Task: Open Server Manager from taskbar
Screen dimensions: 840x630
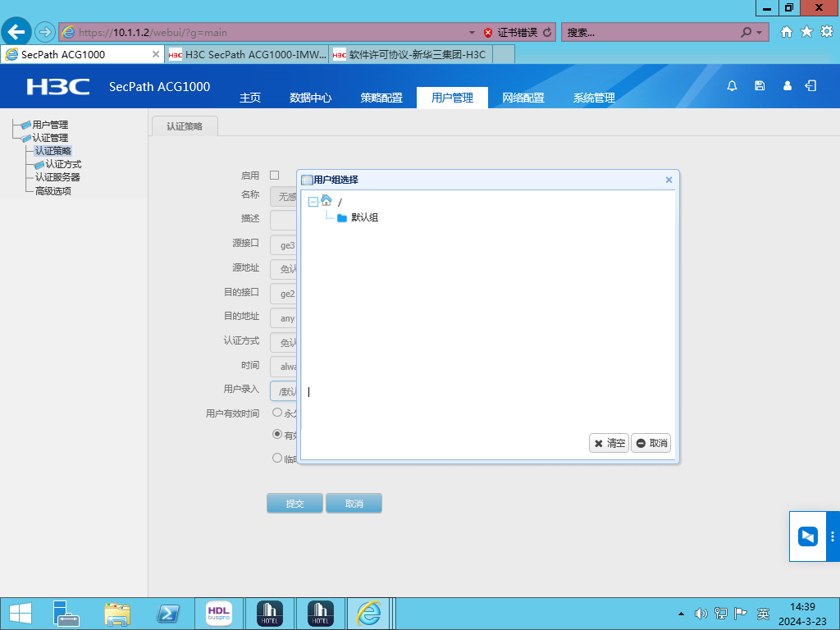Action: [x=66, y=614]
